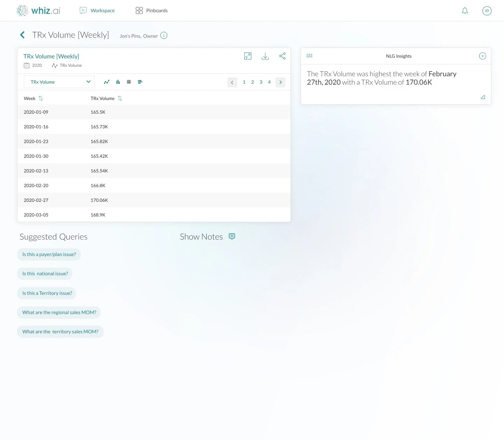Open the TRx Volume metric dropdown
This screenshot has width=504, height=440.
[59, 82]
